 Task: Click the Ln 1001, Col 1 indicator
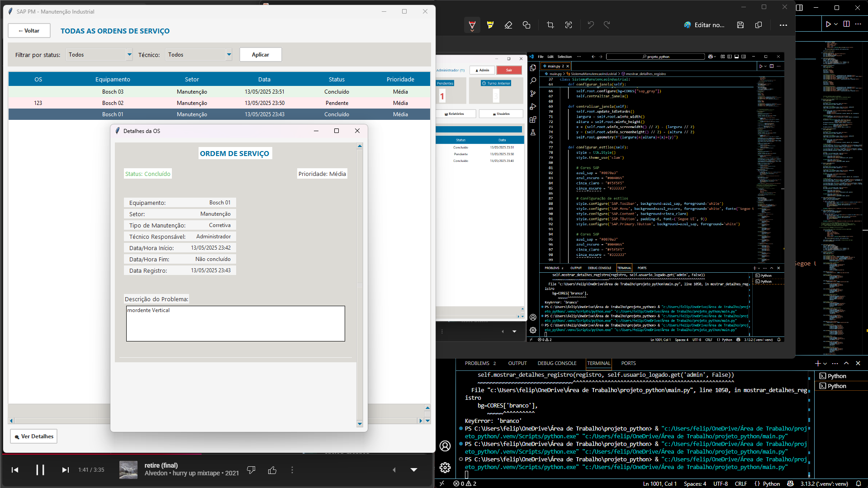coord(660,483)
